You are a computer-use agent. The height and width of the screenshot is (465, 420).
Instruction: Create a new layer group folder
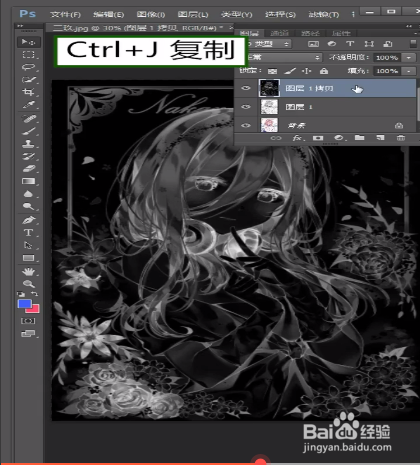[x=359, y=138]
